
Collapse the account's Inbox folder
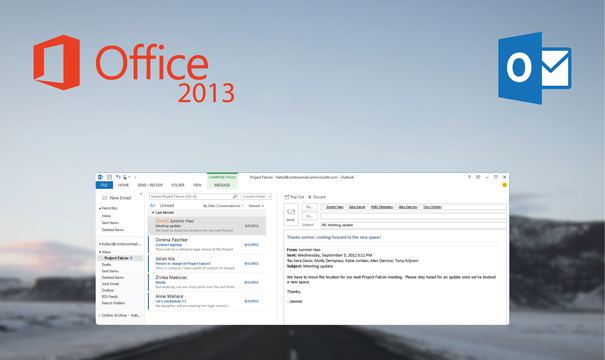[100, 252]
